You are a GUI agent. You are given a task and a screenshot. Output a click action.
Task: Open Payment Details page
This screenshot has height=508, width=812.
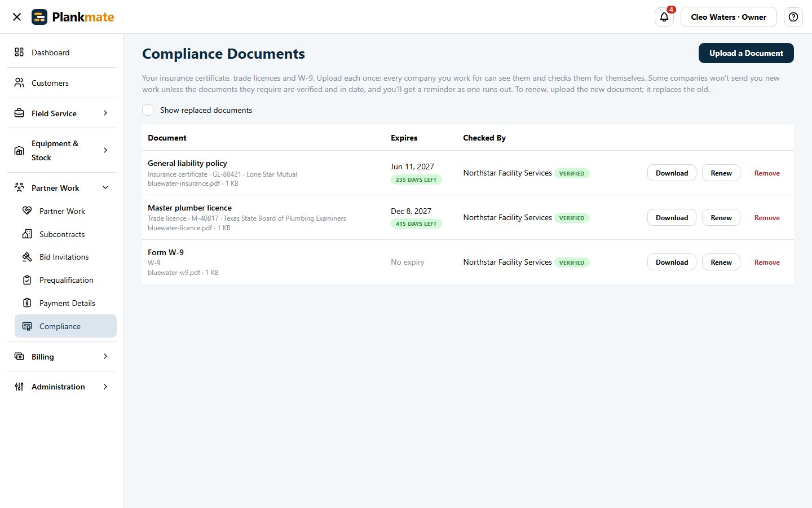[x=65, y=303]
